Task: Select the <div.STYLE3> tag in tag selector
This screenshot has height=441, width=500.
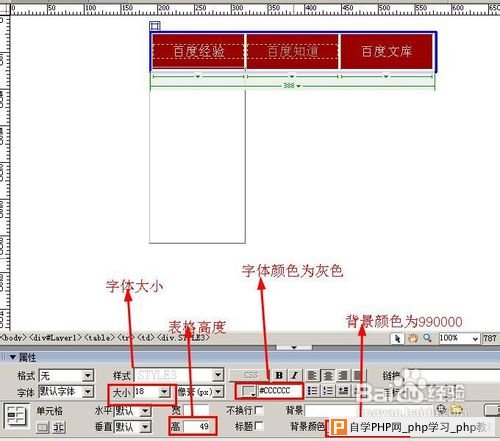Action: coord(183,338)
